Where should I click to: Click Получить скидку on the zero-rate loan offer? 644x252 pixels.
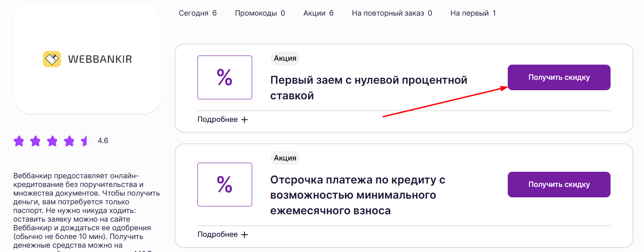point(559,77)
